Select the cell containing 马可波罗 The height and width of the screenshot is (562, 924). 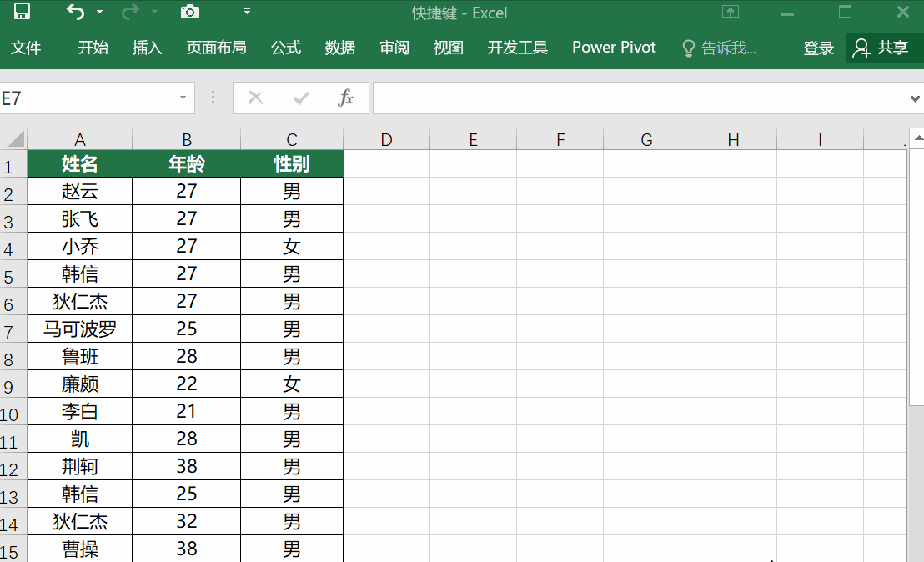[79, 329]
